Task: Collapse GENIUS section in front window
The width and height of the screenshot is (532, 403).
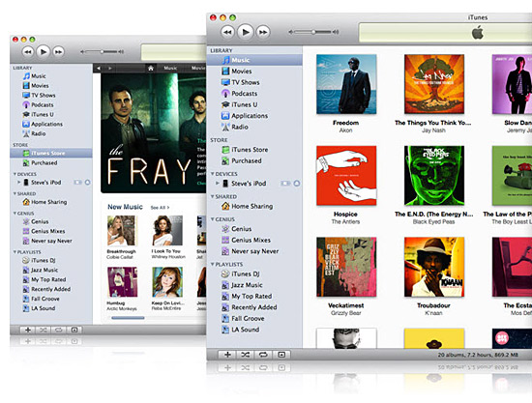Action: pyautogui.click(x=213, y=219)
